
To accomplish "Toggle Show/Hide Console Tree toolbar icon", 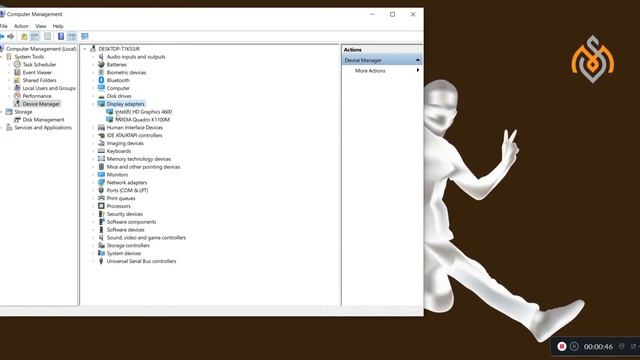I will pos(35,37).
